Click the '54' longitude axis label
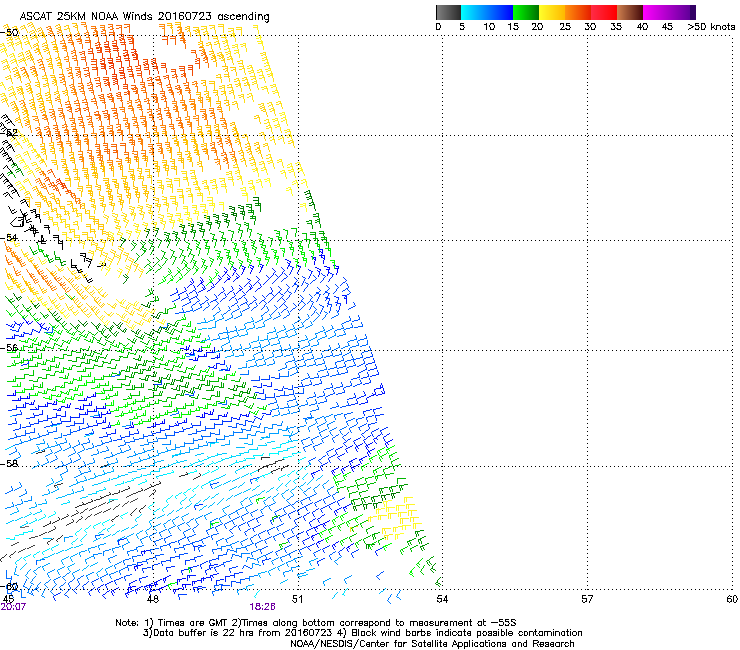The image size is (740, 650). pyautogui.click(x=442, y=599)
